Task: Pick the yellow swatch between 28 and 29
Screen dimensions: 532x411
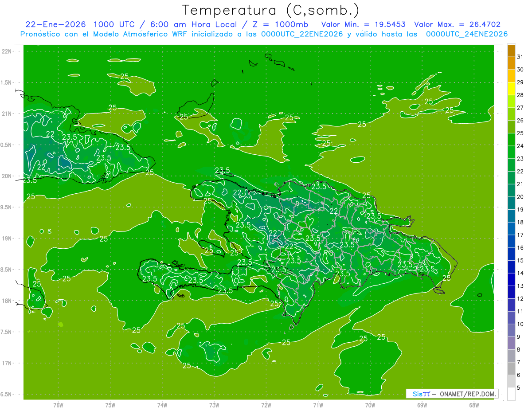Action: coord(511,89)
